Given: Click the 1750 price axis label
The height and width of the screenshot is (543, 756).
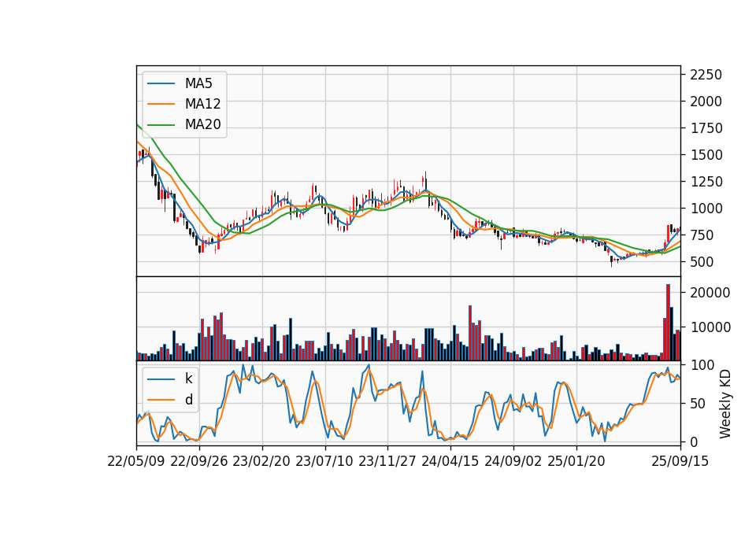Looking at the screenshot, I should tap(706, 128).
